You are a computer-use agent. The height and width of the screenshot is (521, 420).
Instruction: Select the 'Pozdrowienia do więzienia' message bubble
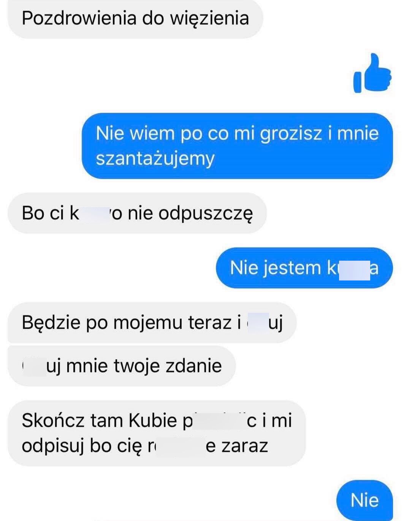point(135,19)
